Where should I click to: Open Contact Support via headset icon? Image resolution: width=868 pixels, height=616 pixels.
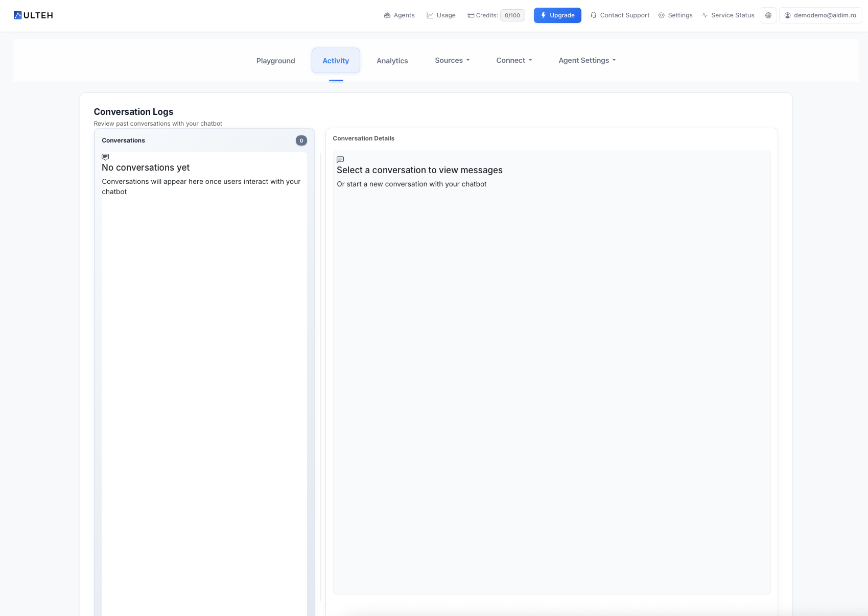593,15
